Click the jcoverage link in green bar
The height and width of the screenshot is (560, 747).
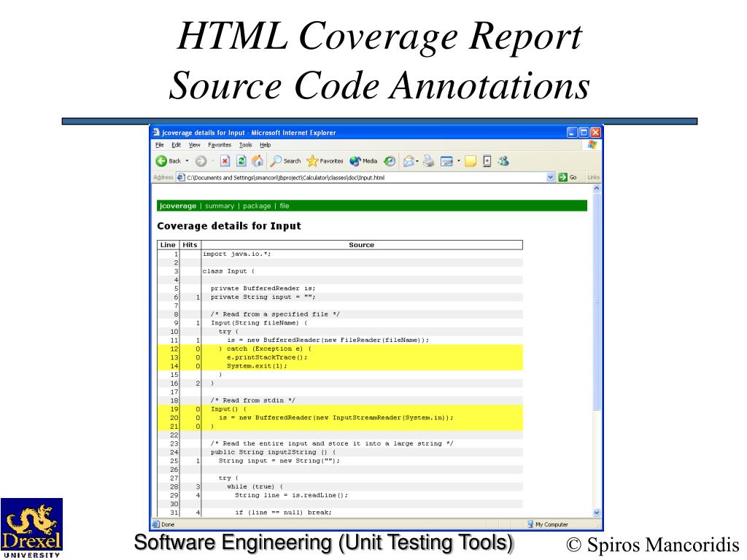(178, 206)
